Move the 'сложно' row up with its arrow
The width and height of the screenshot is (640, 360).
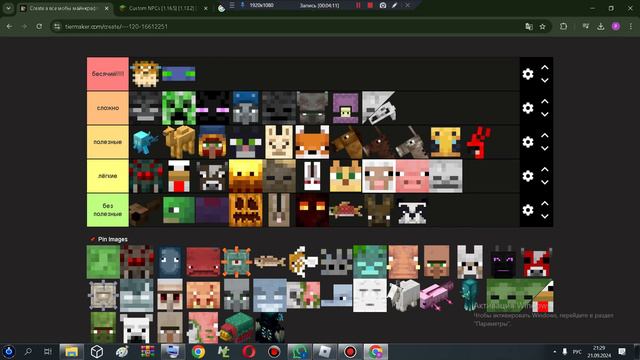[545, 101]
